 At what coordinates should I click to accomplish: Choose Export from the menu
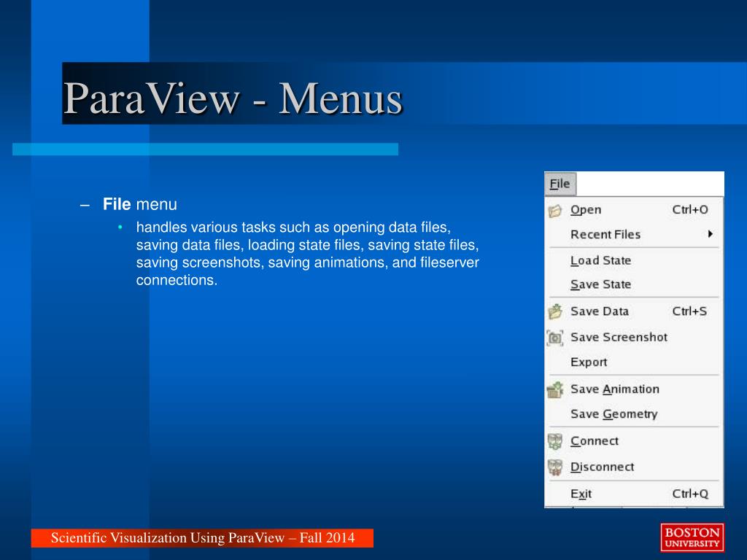pyautogui.click(x=634, y=362)
